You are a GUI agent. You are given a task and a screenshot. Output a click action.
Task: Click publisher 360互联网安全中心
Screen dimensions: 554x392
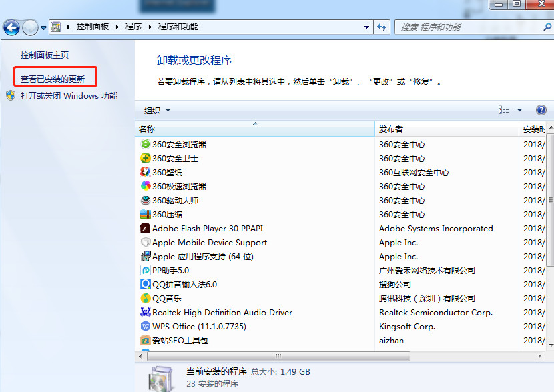414,172
